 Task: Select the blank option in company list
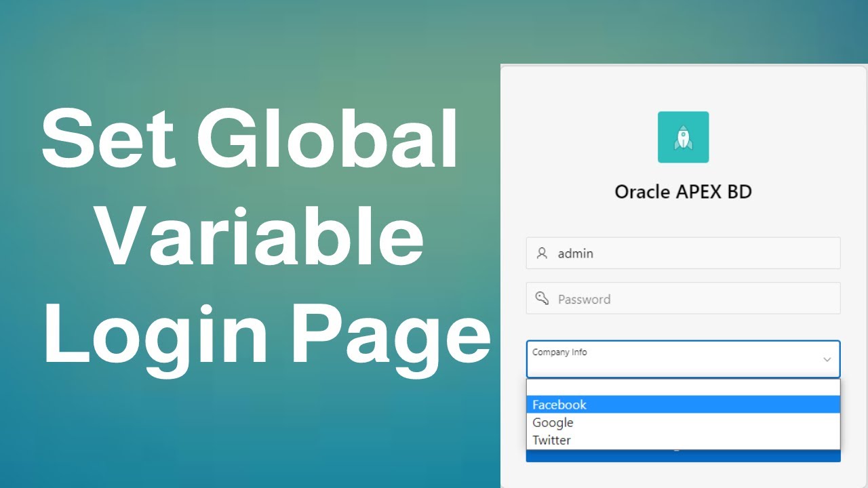(683, 388)
